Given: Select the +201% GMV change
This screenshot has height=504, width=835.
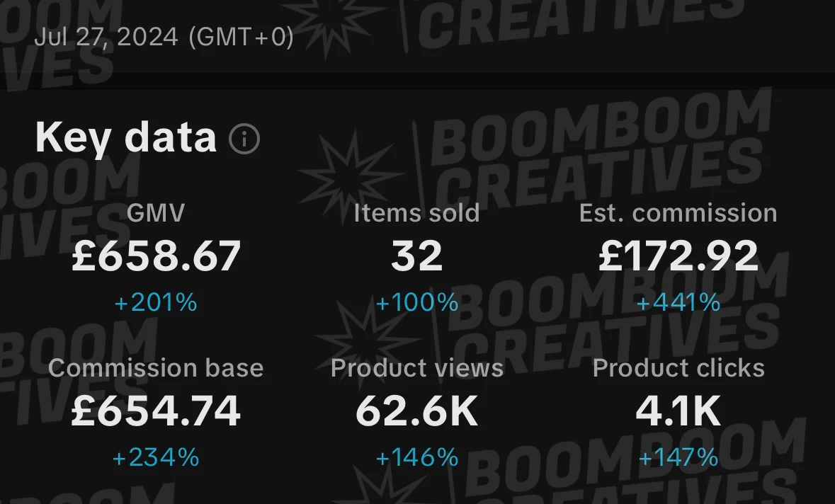Looking at the screenshot, I should pos(156,303).
